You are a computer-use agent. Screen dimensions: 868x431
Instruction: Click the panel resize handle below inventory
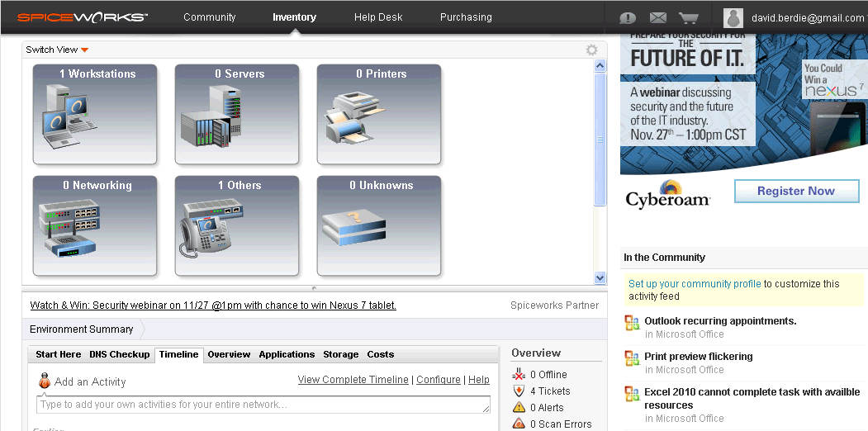click(314, 288)
